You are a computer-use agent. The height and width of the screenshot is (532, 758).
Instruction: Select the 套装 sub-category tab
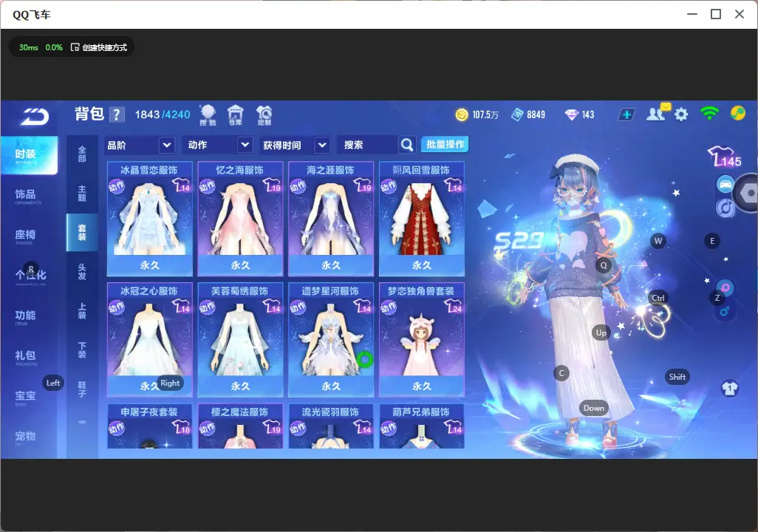(82, 233)
